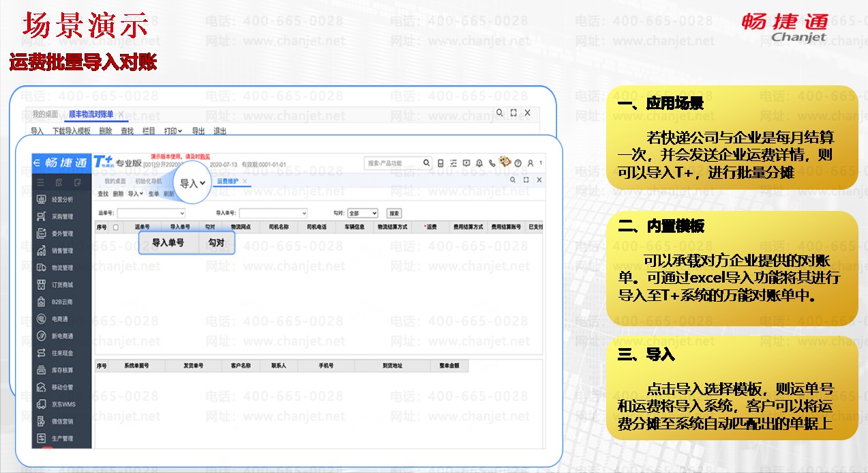
Task: Click 栏目 in the 顺丰物流对账单 toolbar
Action: [148, 131]
